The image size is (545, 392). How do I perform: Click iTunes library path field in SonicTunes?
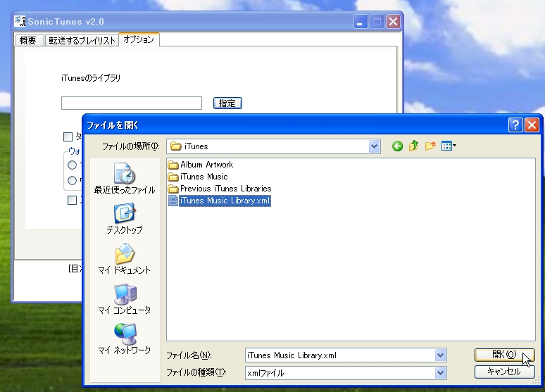tap(132, 103)
